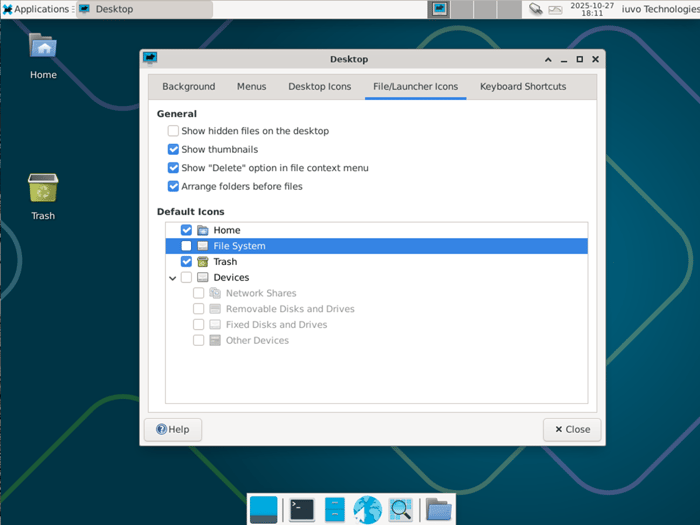
Task: Enable Show hidden files on the desktop
Action: [x=173, y=131]
